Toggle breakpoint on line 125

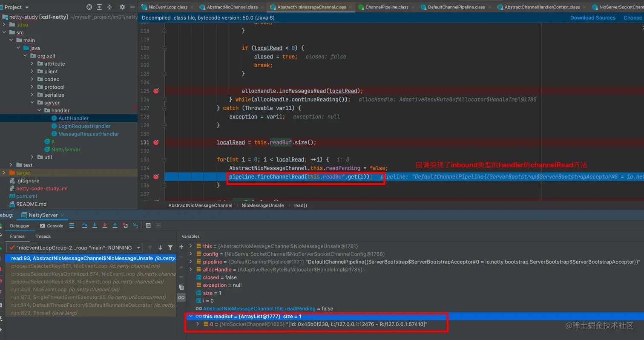tap(156, 91)
